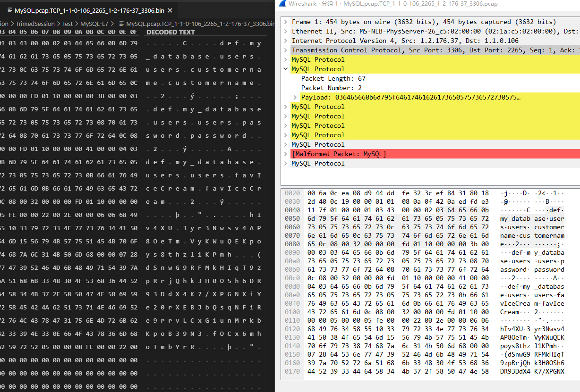Expand the Malformed Packet entry
The image size is (580, 392).
(x=285, y=153)
